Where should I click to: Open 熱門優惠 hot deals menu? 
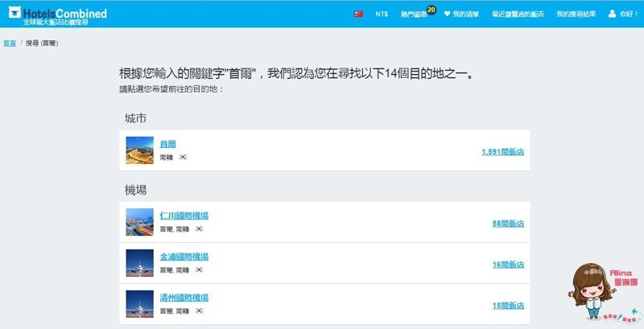tap(414, 14)
